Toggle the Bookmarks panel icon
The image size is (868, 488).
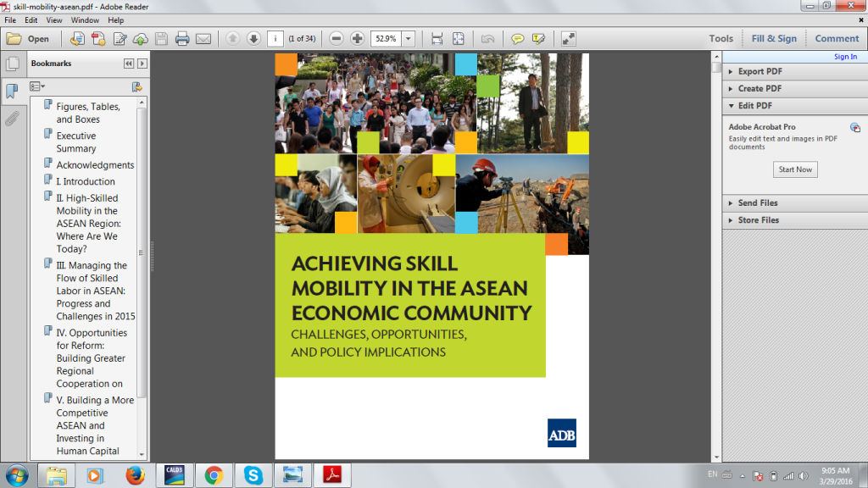[12, 91]
